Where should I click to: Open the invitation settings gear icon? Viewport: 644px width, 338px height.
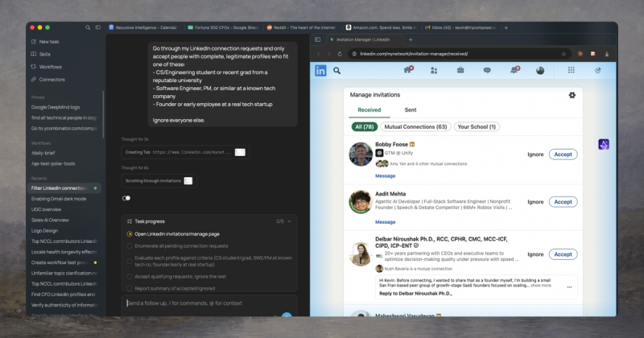pyautogui.click(x=572, y=95)
